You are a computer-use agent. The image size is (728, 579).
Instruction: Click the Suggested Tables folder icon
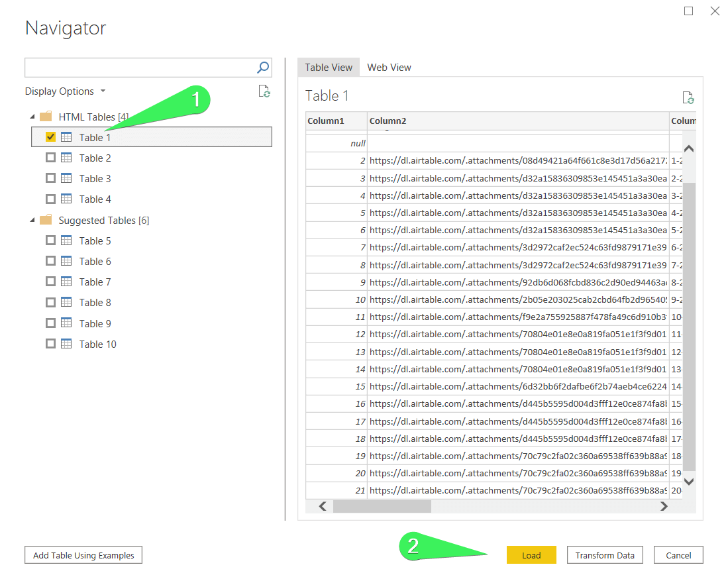[46, 220]
